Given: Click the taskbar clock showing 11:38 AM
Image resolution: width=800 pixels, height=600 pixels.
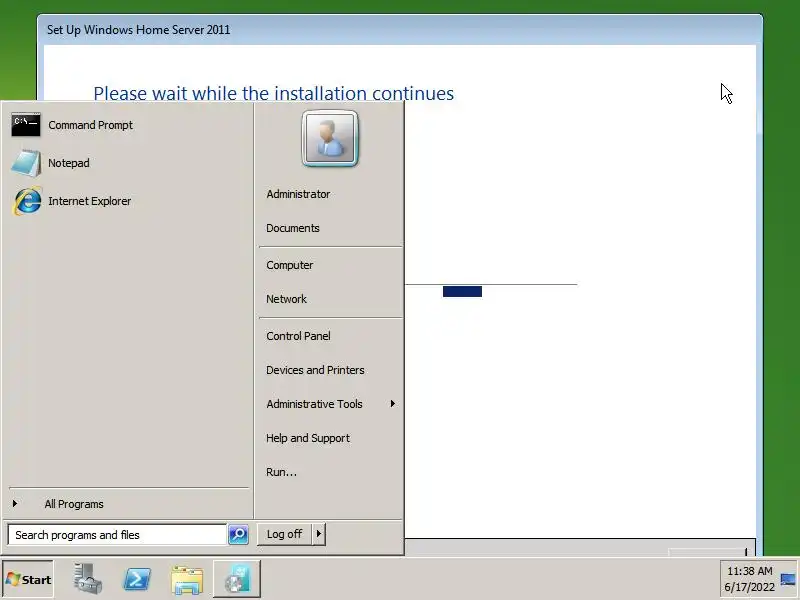Looking at the screenshot, I should coord(749,579).
